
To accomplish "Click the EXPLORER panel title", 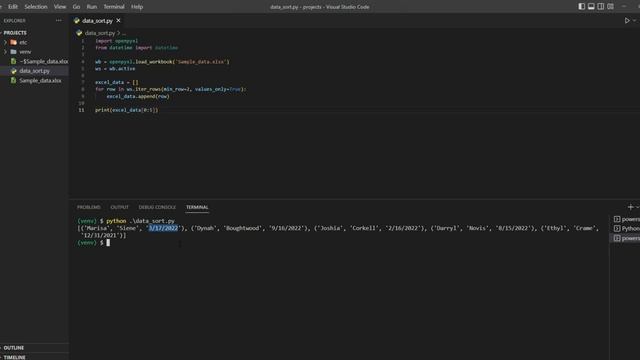I will [x=15, y=20].
